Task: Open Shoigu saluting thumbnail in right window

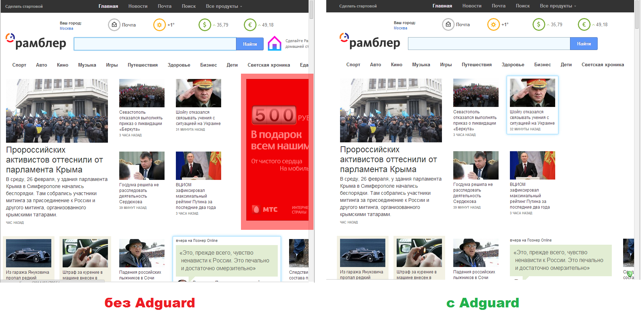Action: tap(533, 93)
